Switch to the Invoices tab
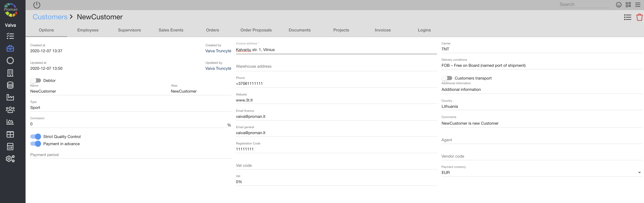Image resolution: width=644 pixels, height=203 pixels. 383,30
